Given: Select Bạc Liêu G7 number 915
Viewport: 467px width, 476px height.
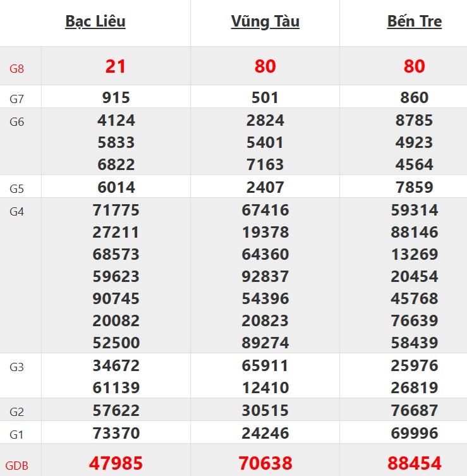Looking at the screenshot, I should pyautogui.click(x=116, y=97).
